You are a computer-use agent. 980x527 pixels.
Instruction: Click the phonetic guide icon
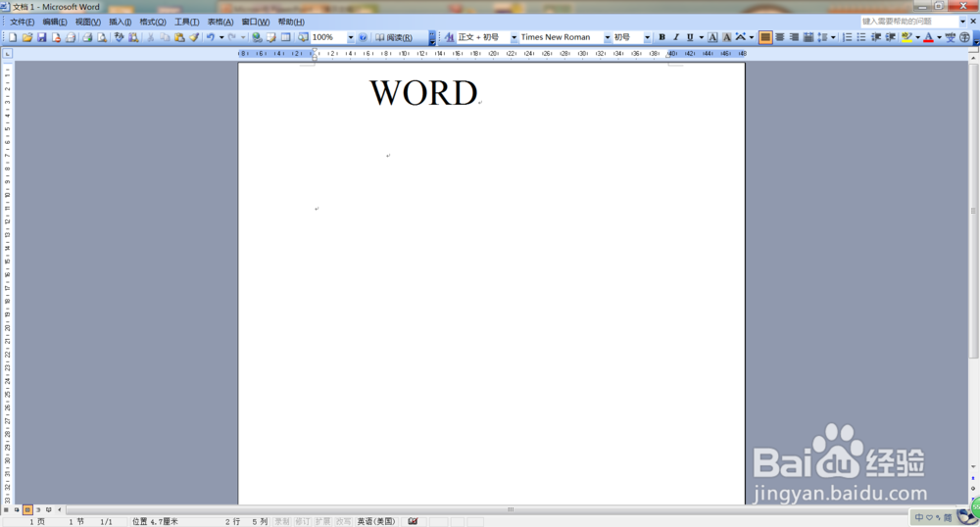pos(950,37)
